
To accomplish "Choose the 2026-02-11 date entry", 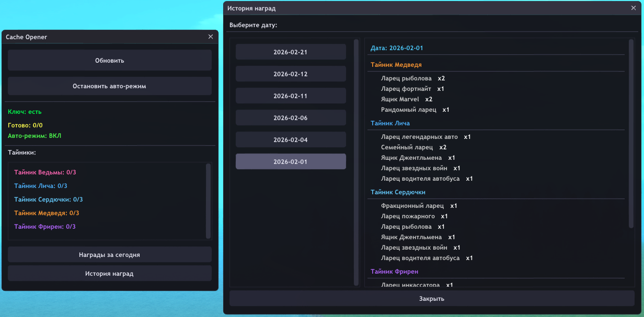I will pyautogui.click(x=291, y=96).
